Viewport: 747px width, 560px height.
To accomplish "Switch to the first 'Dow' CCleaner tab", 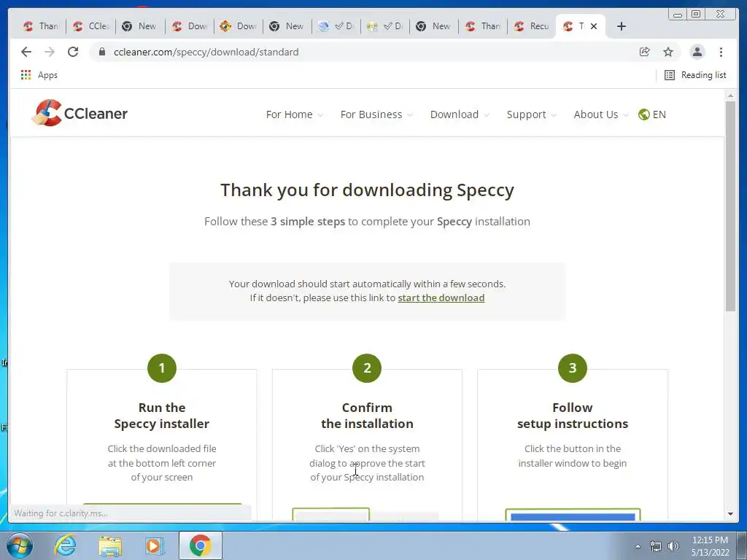I will pos(190,26).
